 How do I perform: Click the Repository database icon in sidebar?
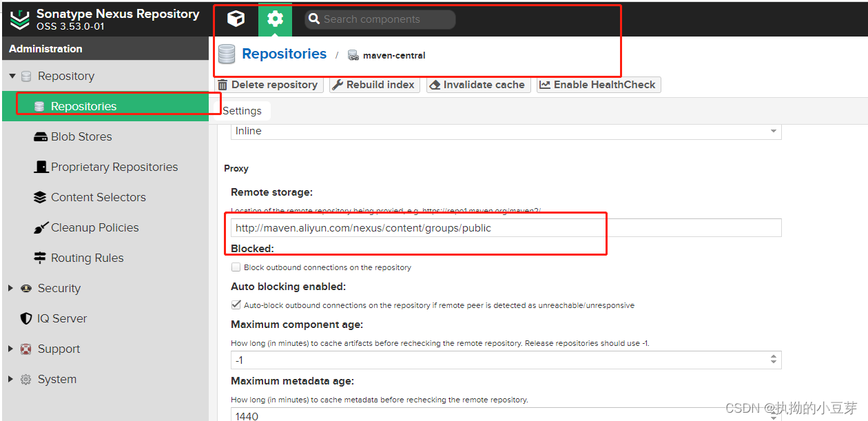26,76
